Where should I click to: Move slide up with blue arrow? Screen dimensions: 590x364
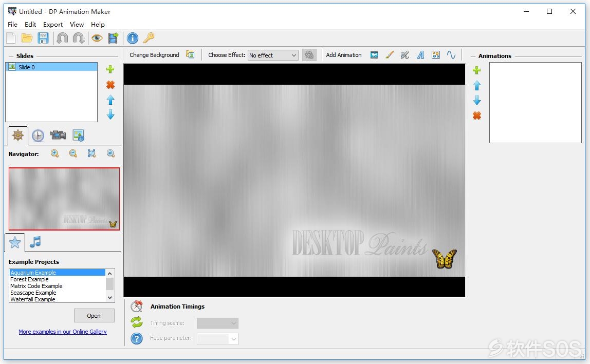point(110,100)
